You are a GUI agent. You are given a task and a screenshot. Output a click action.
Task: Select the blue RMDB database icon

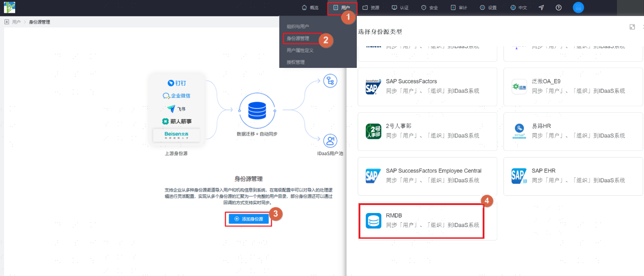(373, 221)
